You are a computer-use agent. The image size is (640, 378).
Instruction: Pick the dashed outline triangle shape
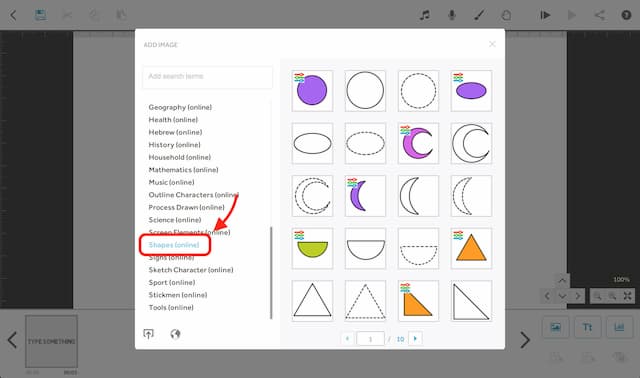pyautogui.click(x=365, y=301)
